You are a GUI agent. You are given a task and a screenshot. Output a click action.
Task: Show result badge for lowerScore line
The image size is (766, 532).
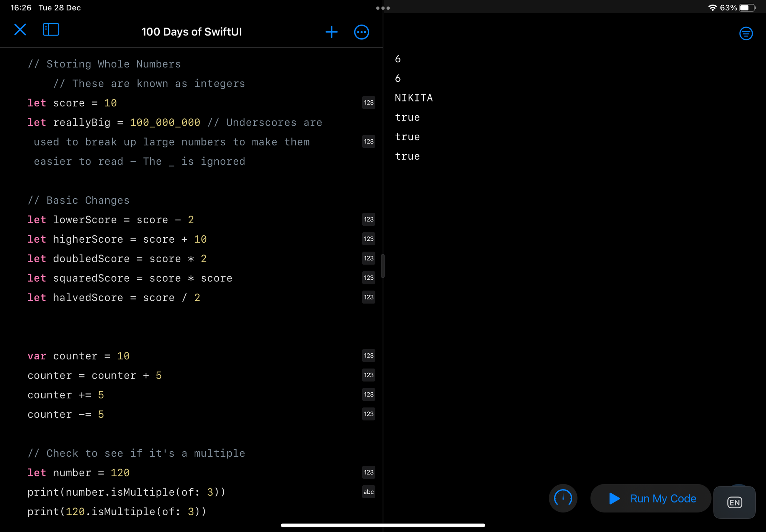click(x=369, y=219)
